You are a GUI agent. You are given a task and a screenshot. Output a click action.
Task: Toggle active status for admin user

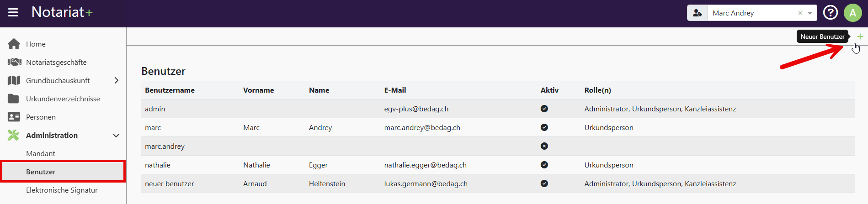pos(544,109)
